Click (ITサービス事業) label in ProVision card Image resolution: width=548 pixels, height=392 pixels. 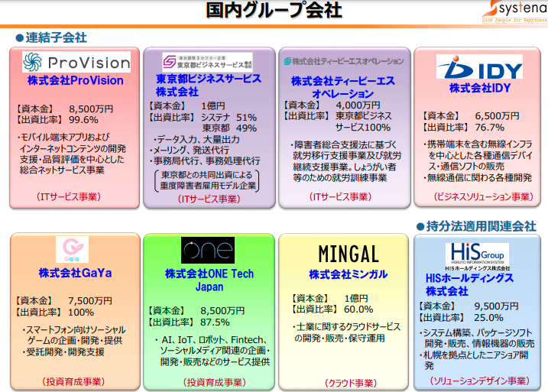69,196
